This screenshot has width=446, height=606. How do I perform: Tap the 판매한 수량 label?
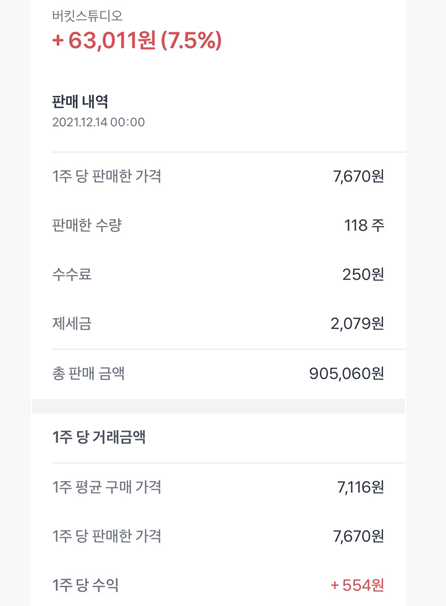(x=87, y=225)
